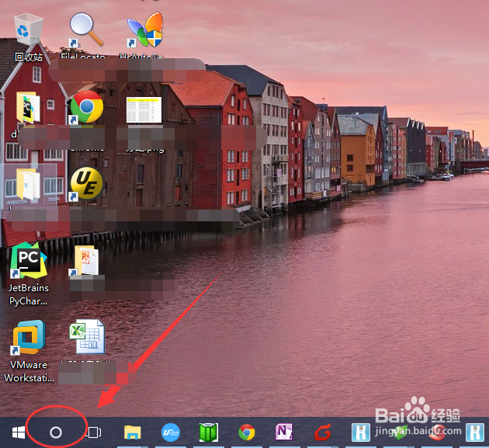
Task: Switch to Chrome on the taskbar
Action: tap(247, 432)
